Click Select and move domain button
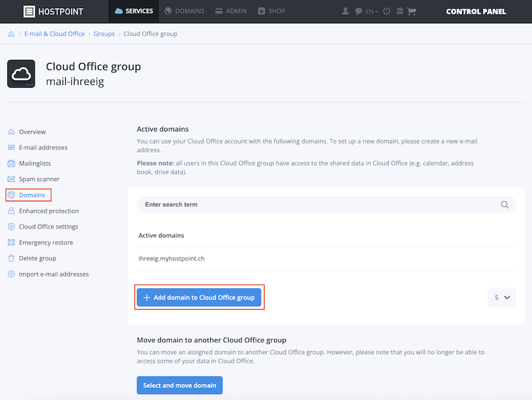This screenshot has height=400, width=532. pos(180,385)
